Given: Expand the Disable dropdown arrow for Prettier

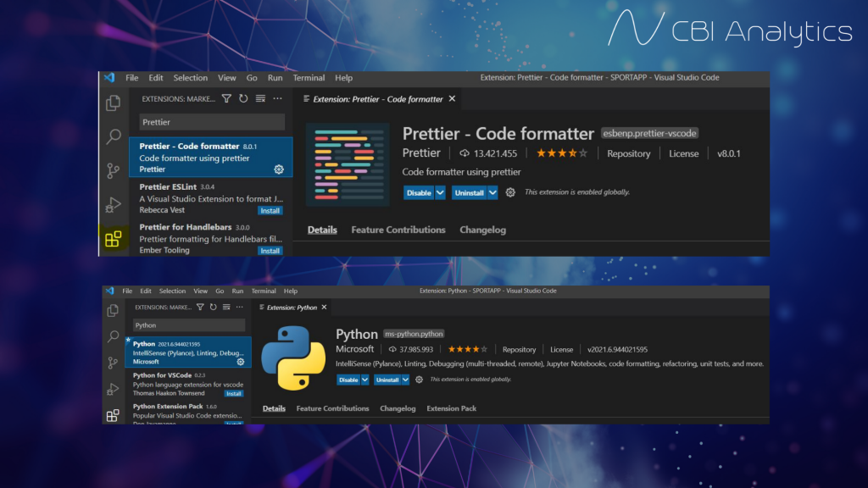Looking at the screenshot, I should point(440,192).
